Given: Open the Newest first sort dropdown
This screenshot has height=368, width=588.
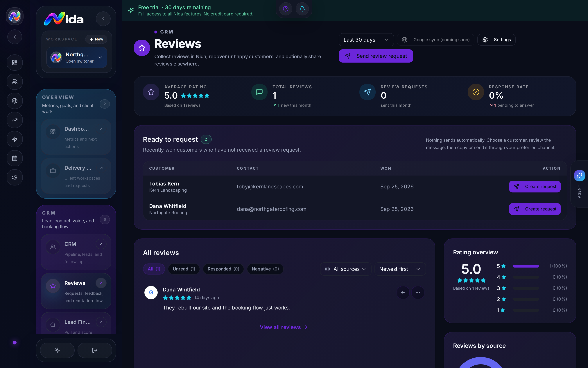Looking at the screenshot, I should tap(400, 269).
